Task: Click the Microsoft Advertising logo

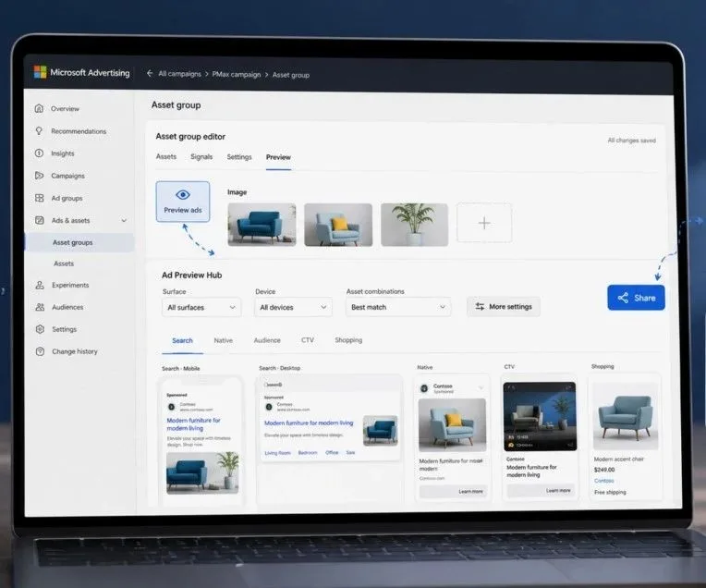Action: click(x=81, y=72)
